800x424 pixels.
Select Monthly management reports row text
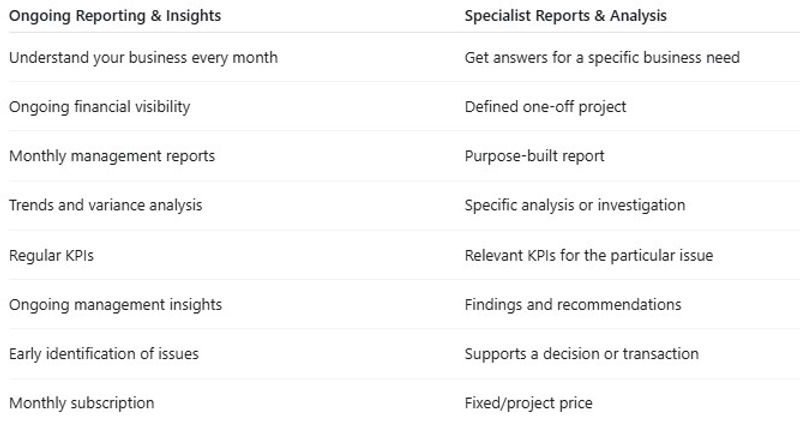click(112, 156)
